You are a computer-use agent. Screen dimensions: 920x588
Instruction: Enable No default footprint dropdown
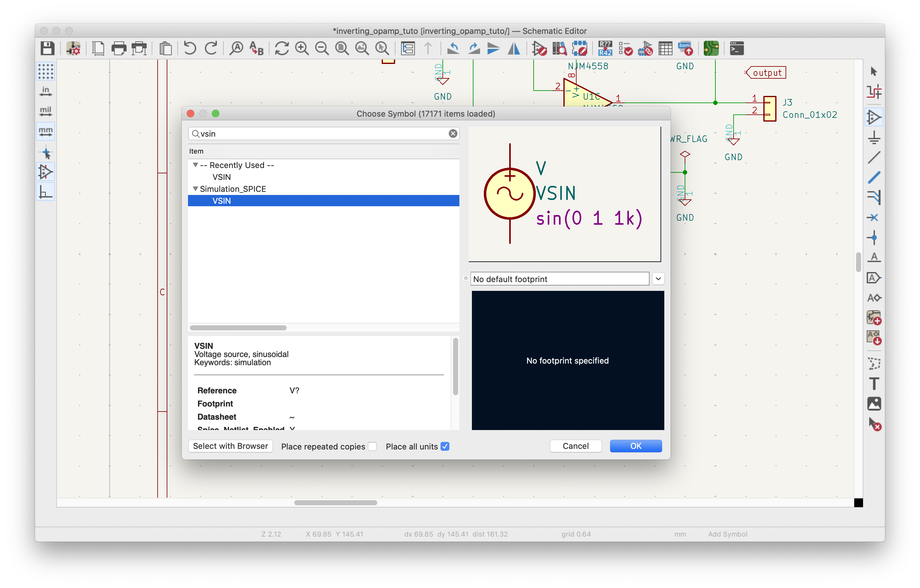coord(658,279)
